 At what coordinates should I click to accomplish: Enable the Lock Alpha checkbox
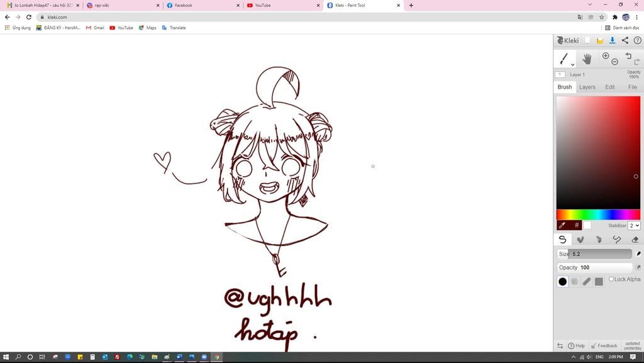pyautogui.click(x=611, y=279)
